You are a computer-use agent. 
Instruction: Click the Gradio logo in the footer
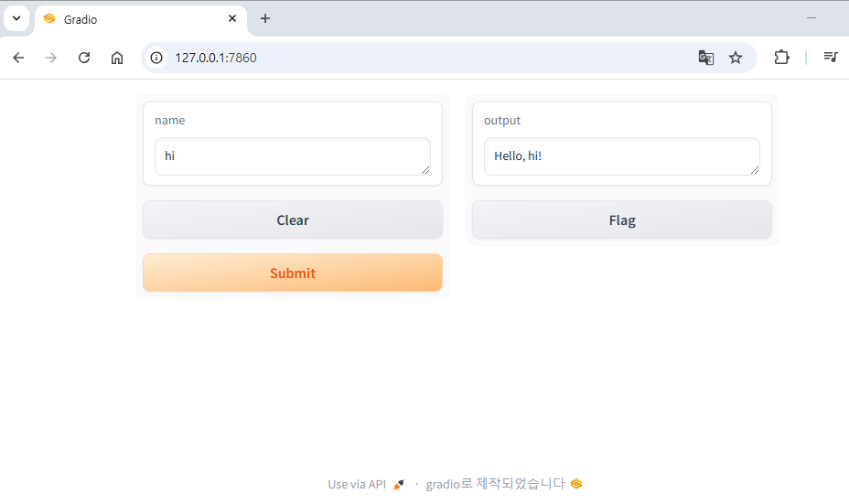tap(576, 484)
